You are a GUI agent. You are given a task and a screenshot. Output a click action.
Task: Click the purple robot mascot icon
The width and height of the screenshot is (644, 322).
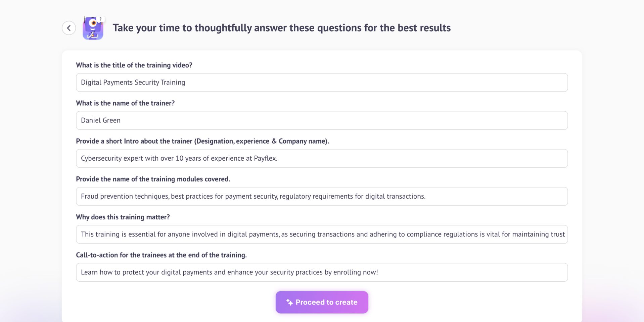tap(93, 29)
